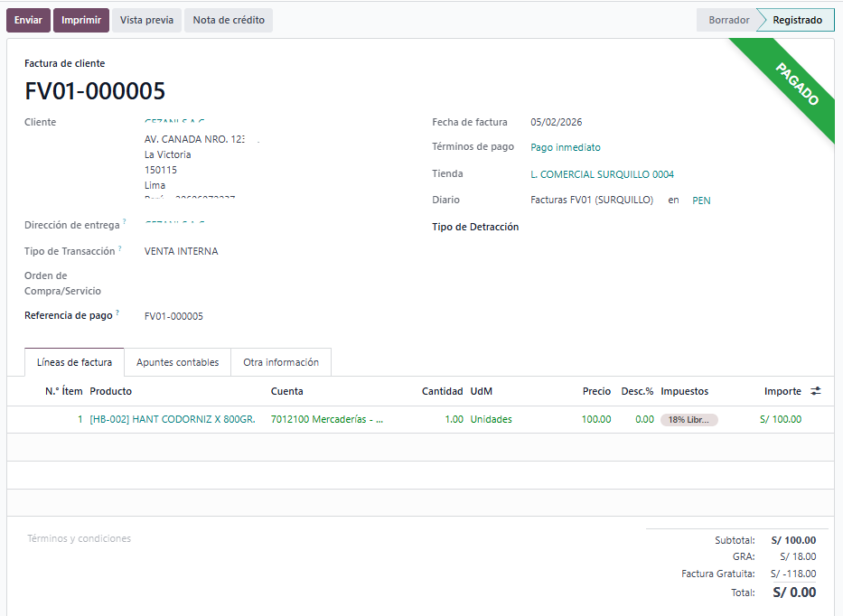Open account 7012100 Mercaderías link

click(x=326, y=419)
